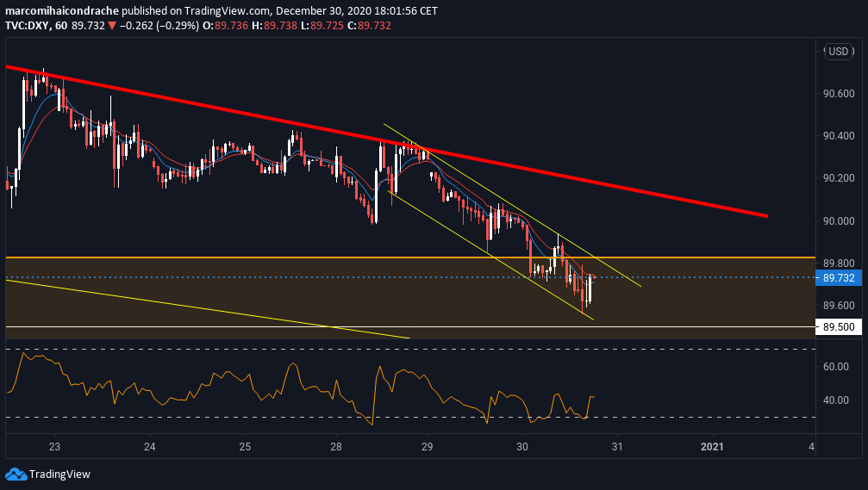This screenshot has height=490, width=868.
Task: Click the −0.262 (−0.29%) change text
Action: (x=159, y=26)
